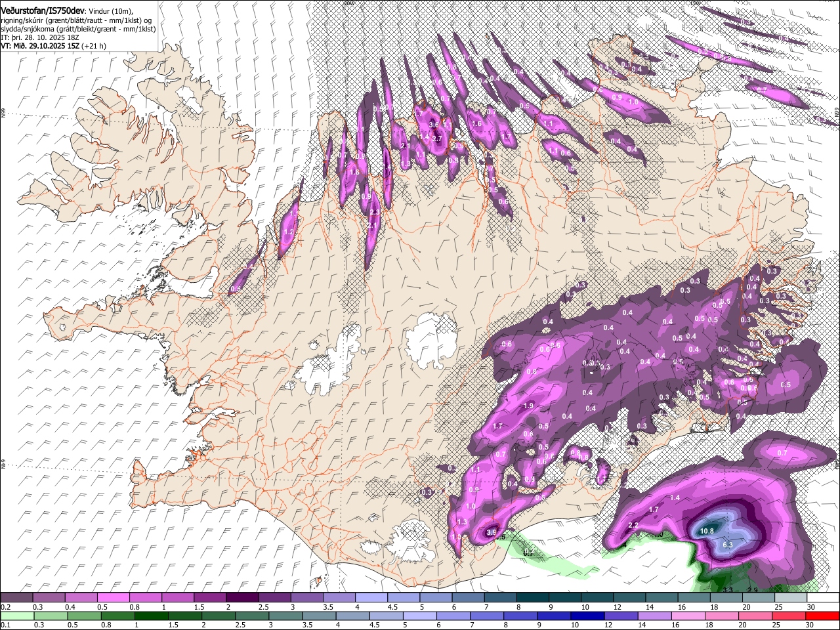This screenshot has width=840, height=630.
Task: Select the valid time line 'VT: Mið. 29.10.2025 15Z (+21 h)'
Action: click(53, 46)
